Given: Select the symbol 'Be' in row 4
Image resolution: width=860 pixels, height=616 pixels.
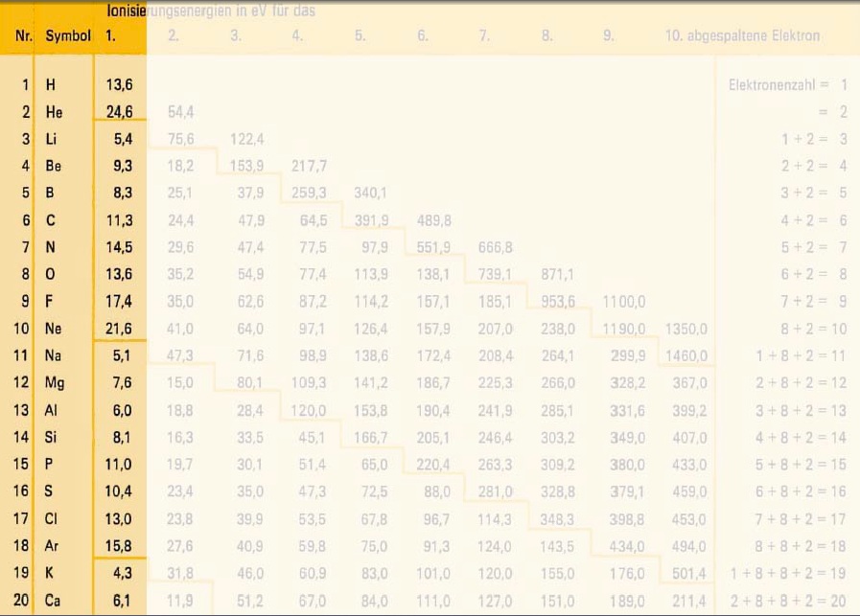Looking at the screenshot, I should pos(53,166).
